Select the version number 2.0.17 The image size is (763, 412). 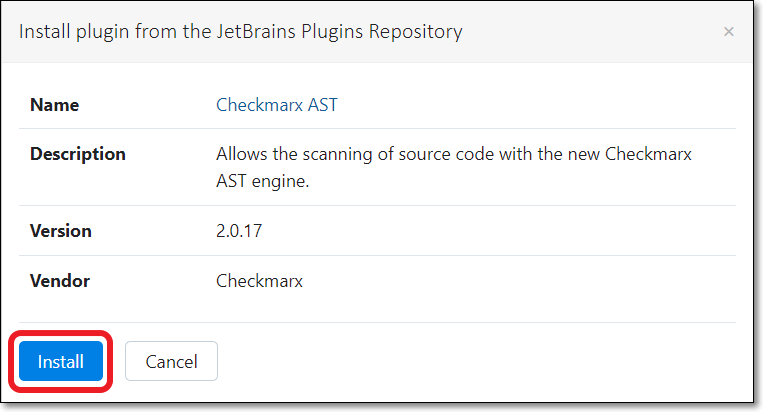(x=240, y=231)
